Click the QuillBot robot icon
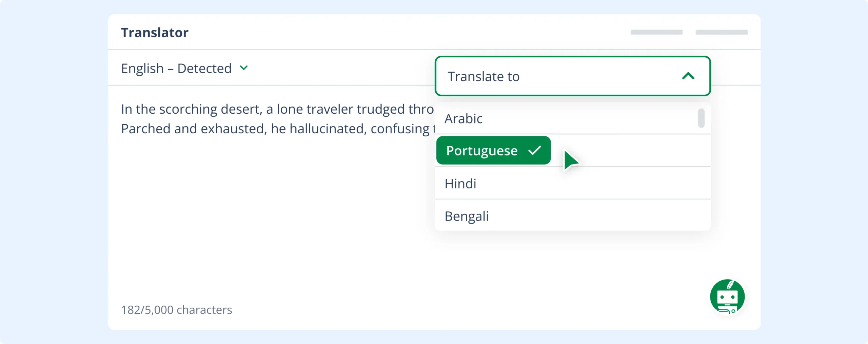This screenshot has width=868, height=344. pos(727,297)
